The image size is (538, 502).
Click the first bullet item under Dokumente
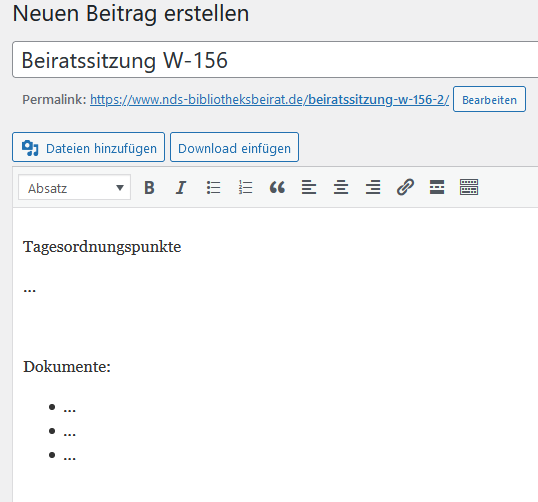[69, 408]
